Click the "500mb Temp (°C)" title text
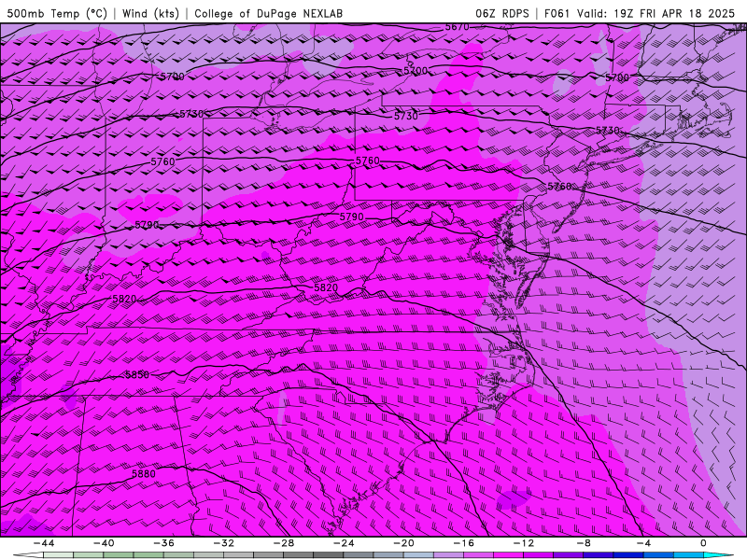The width and height of the screenshot is (747, 560). (57, 13)
